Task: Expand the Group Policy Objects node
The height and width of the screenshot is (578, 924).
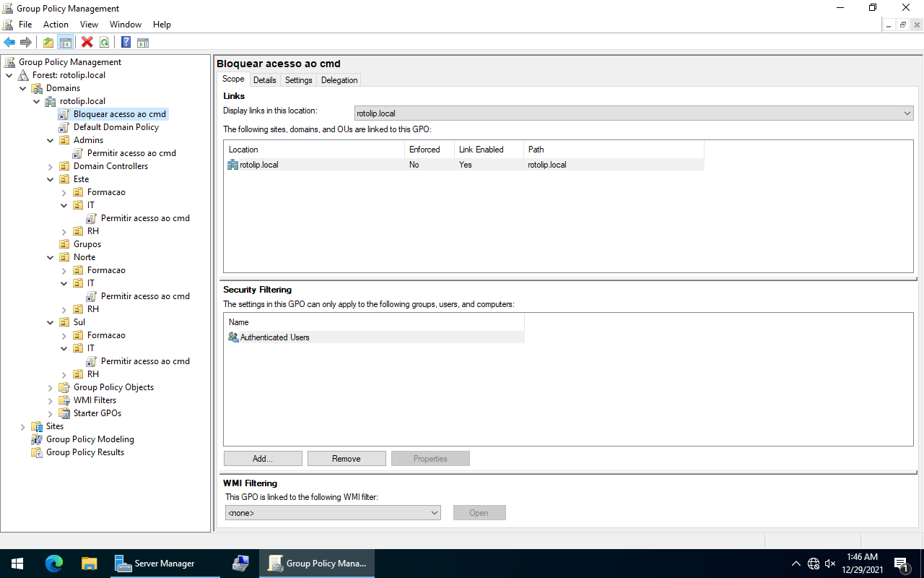Action: coord(51,387)
